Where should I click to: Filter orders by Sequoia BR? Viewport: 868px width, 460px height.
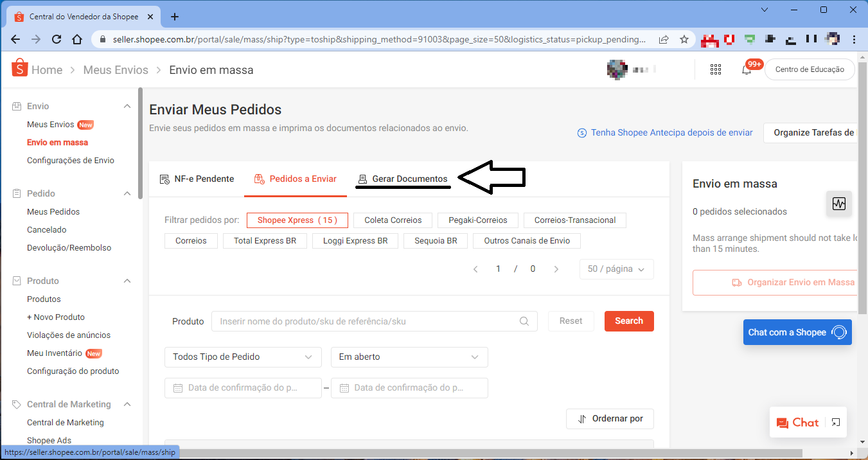[436, 241]
